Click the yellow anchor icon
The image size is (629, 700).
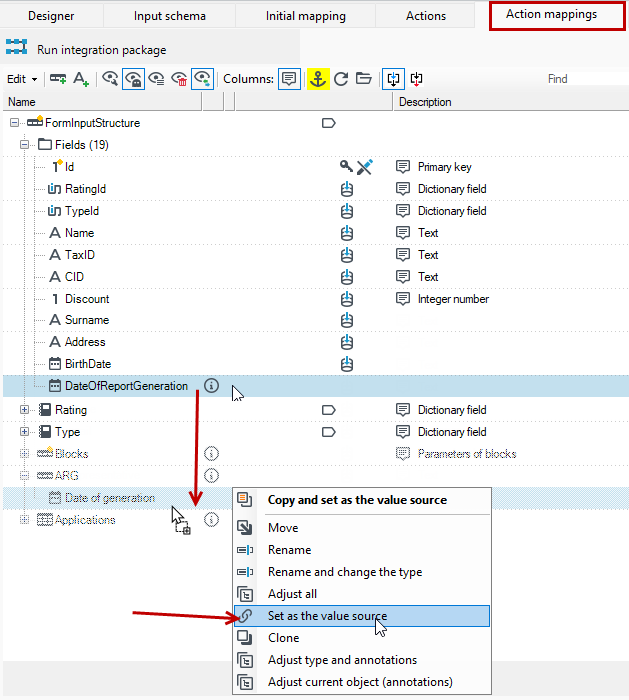click(318, 79)
